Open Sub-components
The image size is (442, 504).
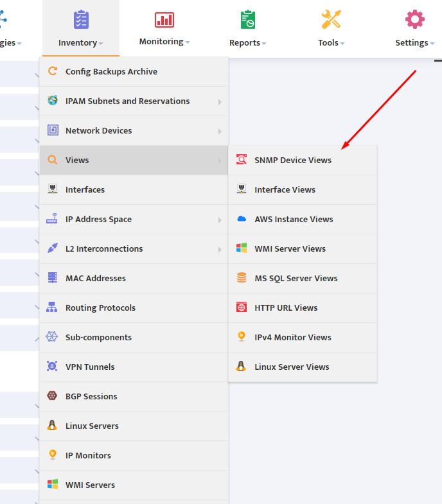click(134, 338)
